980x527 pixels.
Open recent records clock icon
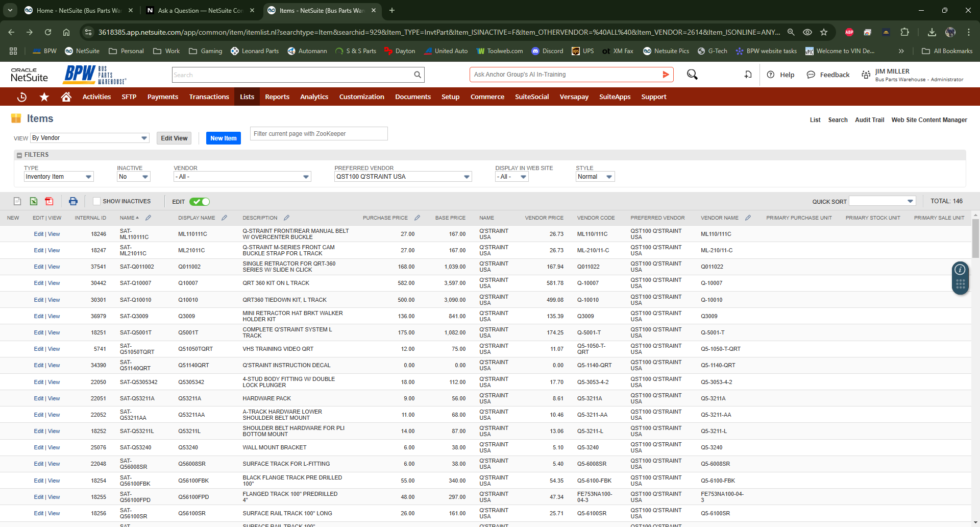coord(21,97)
